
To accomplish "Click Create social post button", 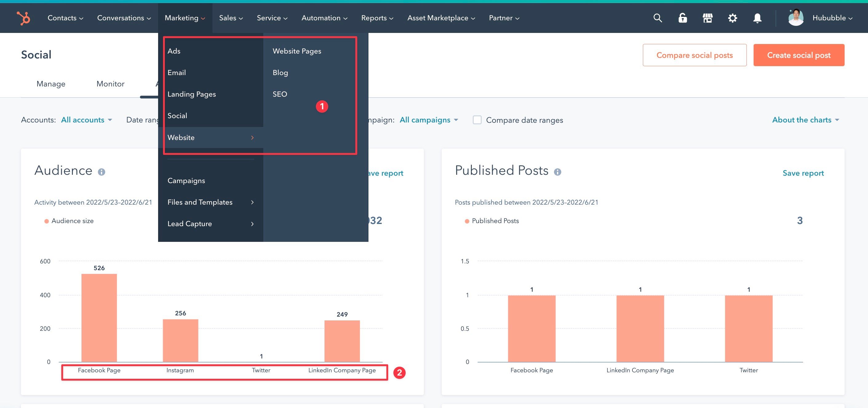I will pos(798,55).
